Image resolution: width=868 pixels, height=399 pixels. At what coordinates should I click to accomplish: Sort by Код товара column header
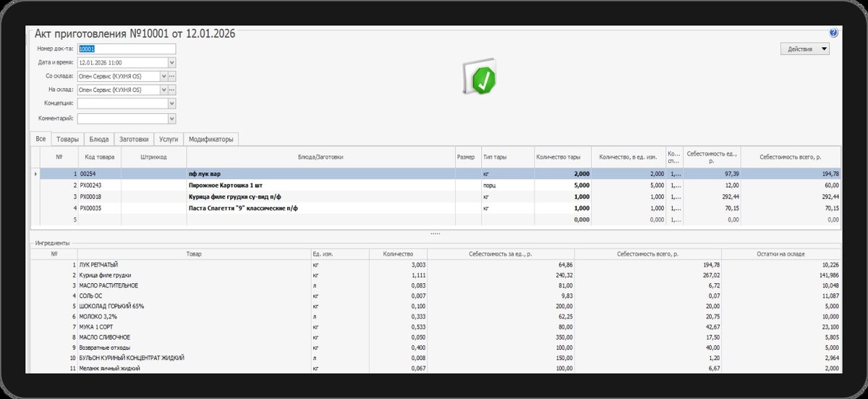point(99,157)
